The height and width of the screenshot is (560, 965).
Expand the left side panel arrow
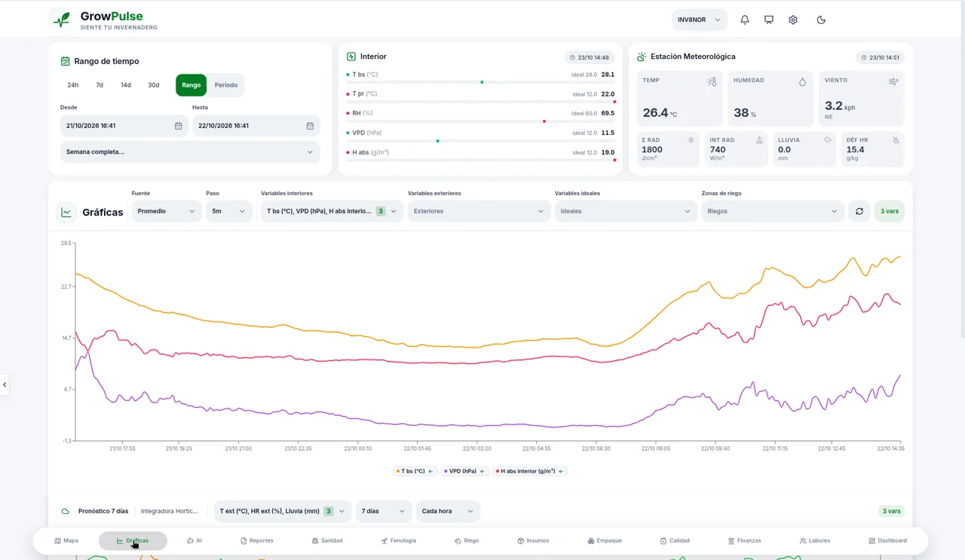(5, 384)
